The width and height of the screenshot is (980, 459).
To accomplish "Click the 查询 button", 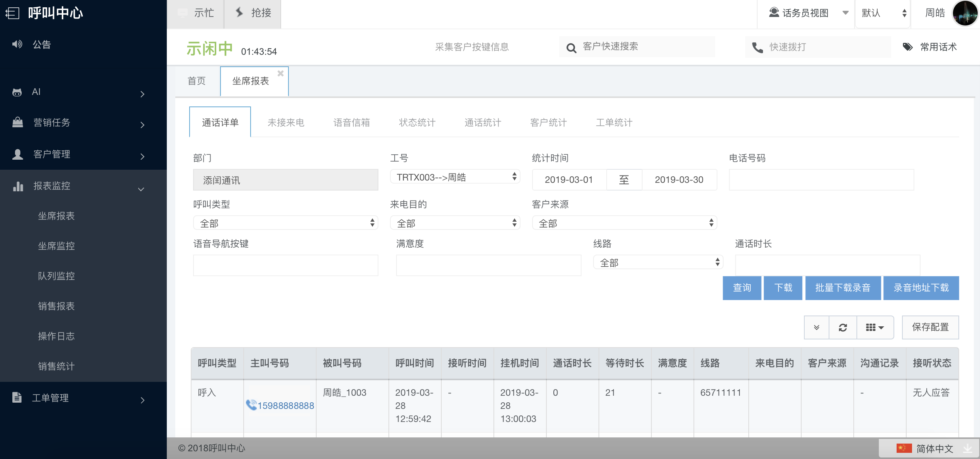I will click(742, 288).
